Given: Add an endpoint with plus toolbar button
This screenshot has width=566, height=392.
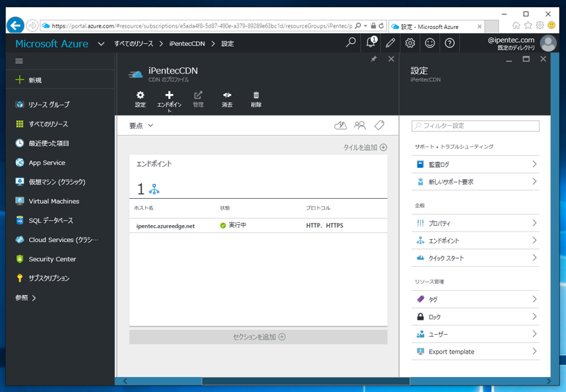Looking at the screenshot, I should (x=169, y=101).
